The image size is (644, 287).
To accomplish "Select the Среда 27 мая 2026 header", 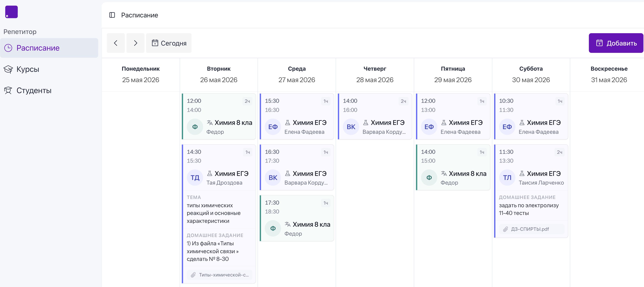I will click(x=297, y=74).
